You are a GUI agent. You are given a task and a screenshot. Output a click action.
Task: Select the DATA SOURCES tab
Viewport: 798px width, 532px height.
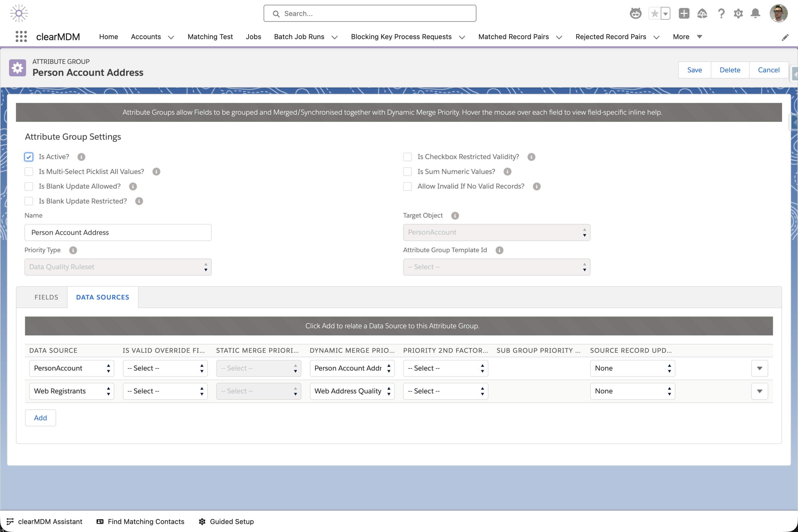103,297
